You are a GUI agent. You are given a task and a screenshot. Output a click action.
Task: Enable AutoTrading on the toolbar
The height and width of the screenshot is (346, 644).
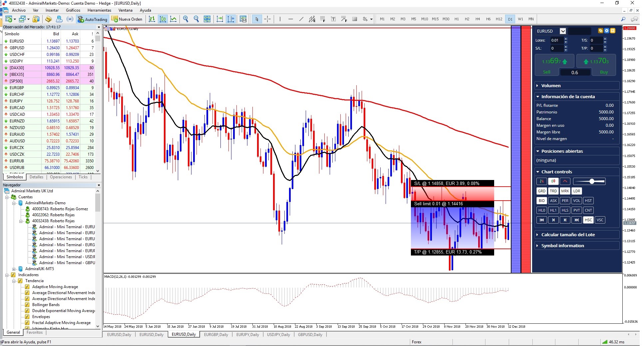pos(92,19)
